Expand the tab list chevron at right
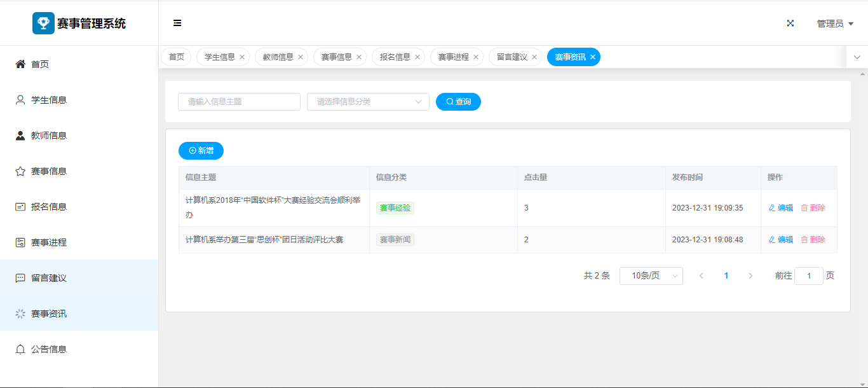 pyautogui.click(x=857, y=57)
